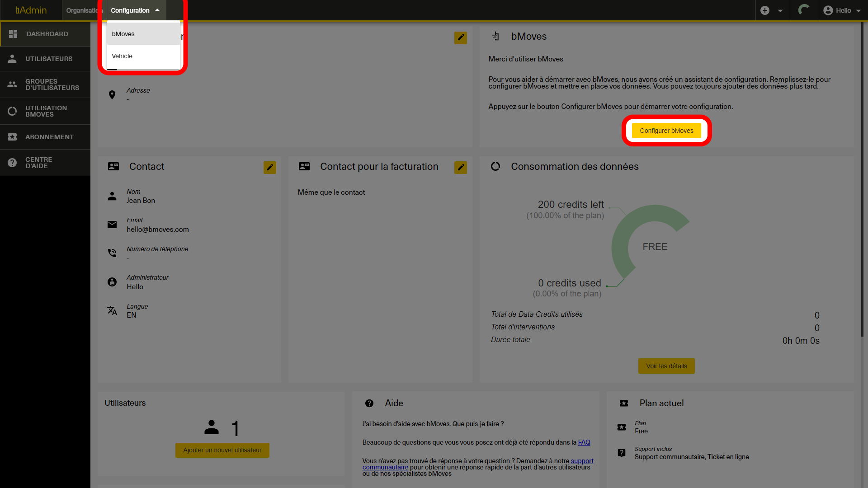Edit the Adresse card with the pencil icon

click(x=461, y=38)
